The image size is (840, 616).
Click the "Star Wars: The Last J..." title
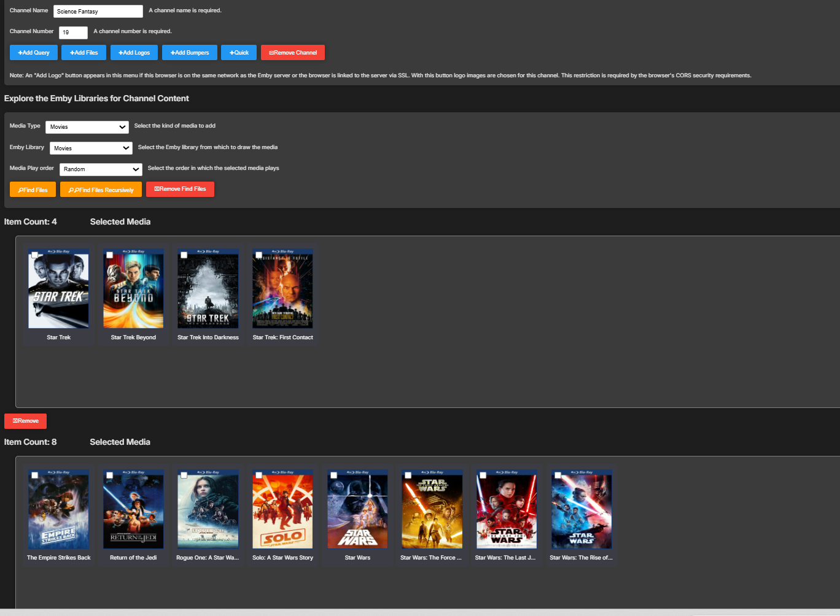point(505,558)
